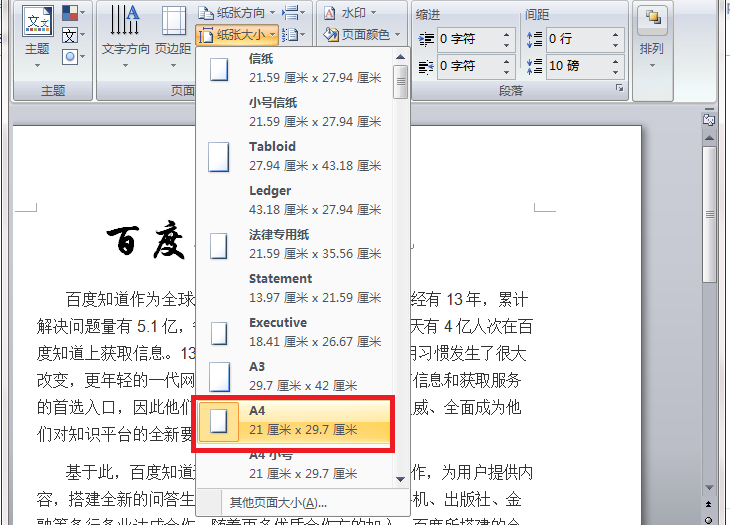Image resolution: width=730 pixels, height=525 pixels.
Task: Click spacing before field showing 0 行
Action: coord(577,39)
